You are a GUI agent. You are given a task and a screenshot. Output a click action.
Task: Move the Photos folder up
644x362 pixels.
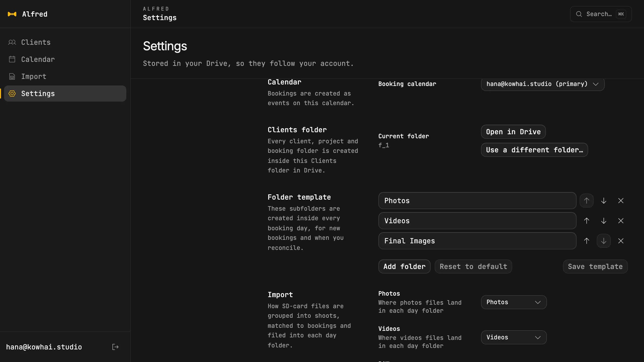point(587,201)
